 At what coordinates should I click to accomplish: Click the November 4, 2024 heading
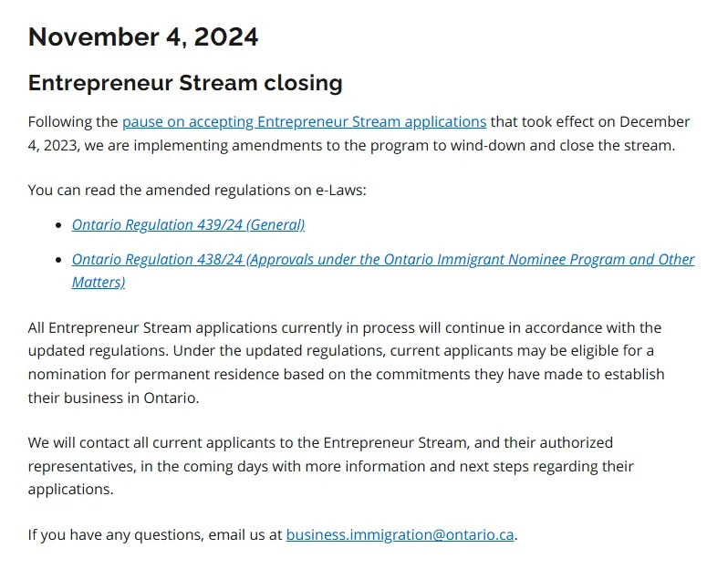click(143, 36)
